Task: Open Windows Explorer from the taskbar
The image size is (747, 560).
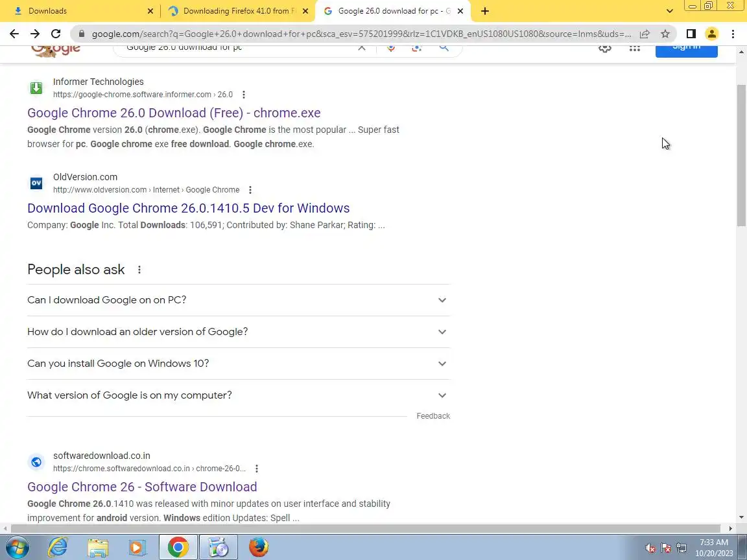Action: pos(98,547)
